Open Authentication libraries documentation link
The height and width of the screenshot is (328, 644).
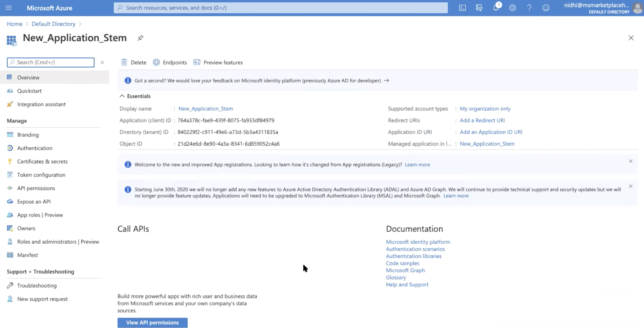pyautogui.click(x=414, y=256)
